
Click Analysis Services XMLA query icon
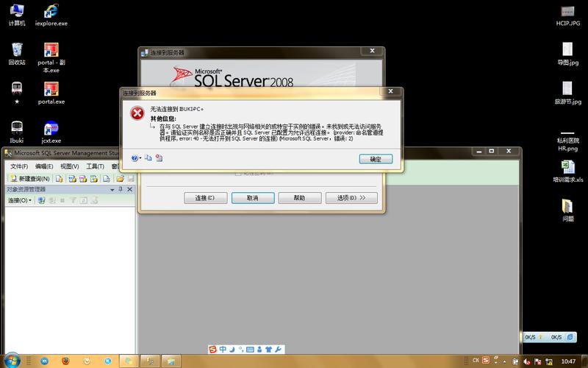click(x=94, y=179)
